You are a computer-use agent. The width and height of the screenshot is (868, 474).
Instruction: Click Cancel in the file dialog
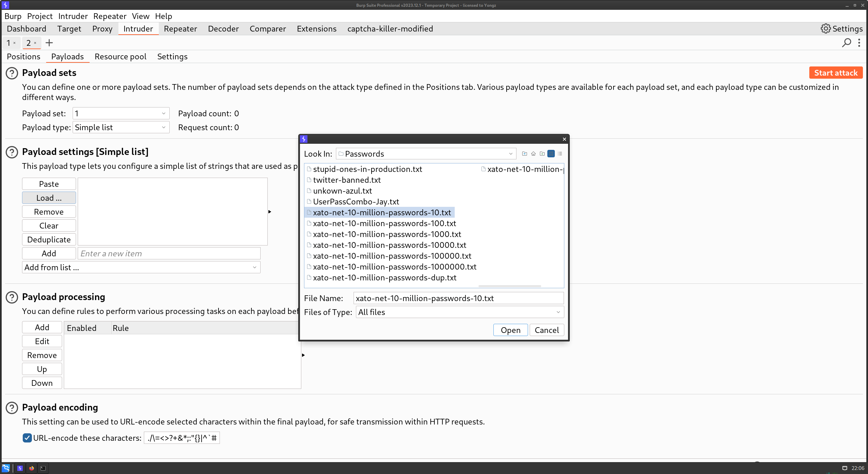[x=547, y=330]
